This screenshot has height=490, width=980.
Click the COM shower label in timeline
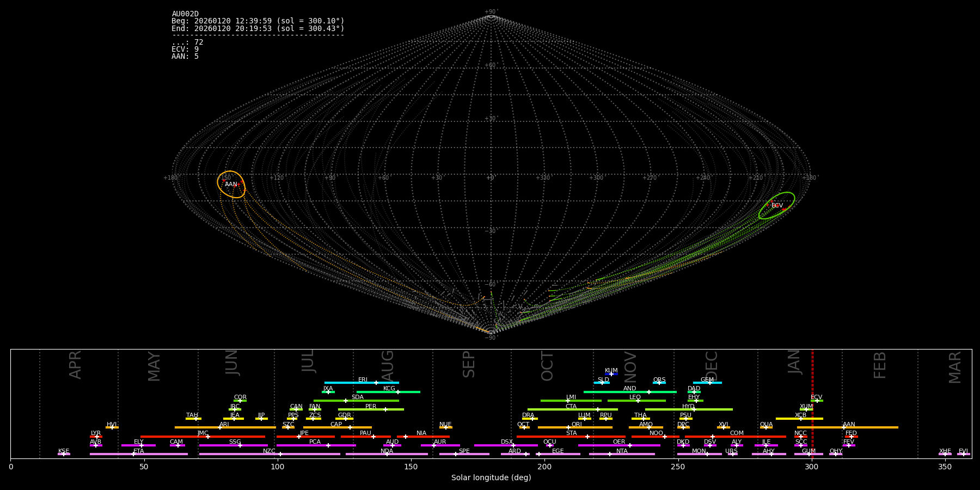tap(737, 433)
